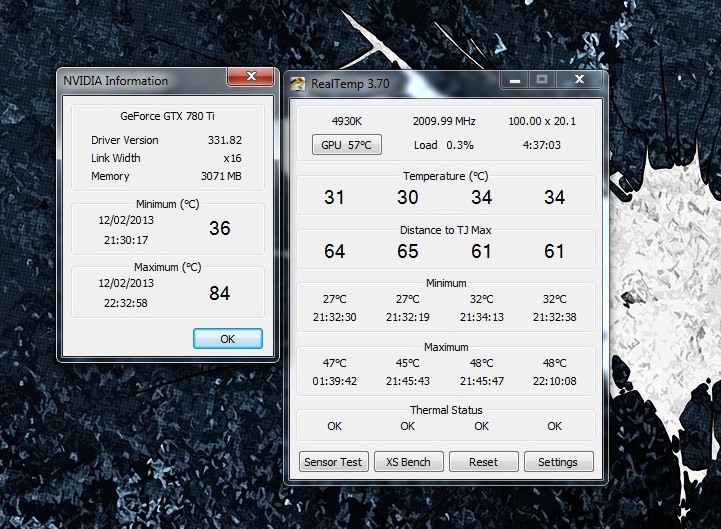The image size is (721, 529).
Task: Open the Sensor Test in RealTemp
Action: pos(333,462)
